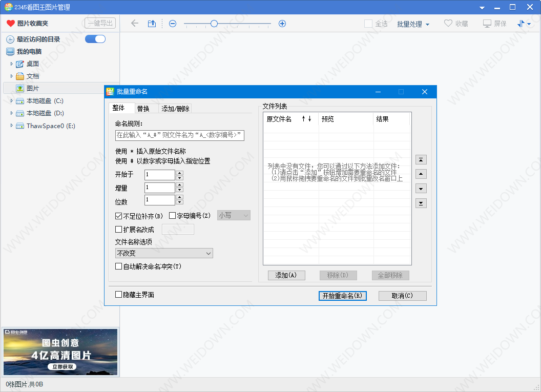Click the back arrow in toolbar
This screenshot has height=392, width=541.
tap(135, 24)
